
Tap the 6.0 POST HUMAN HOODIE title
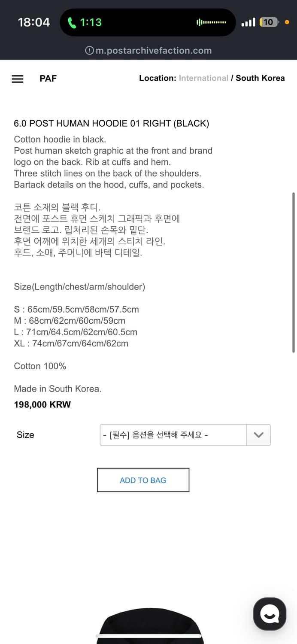[112, 123]
